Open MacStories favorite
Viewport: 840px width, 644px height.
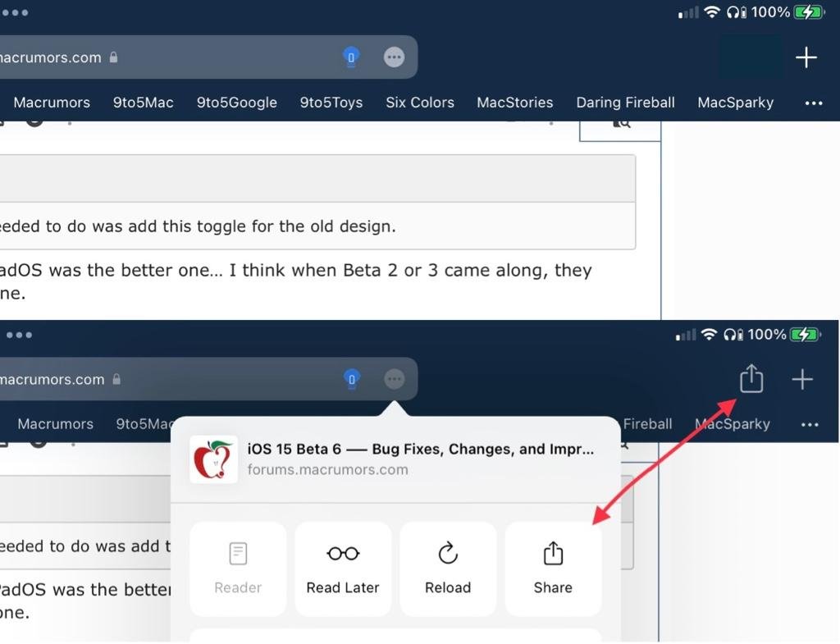(515, 103)
